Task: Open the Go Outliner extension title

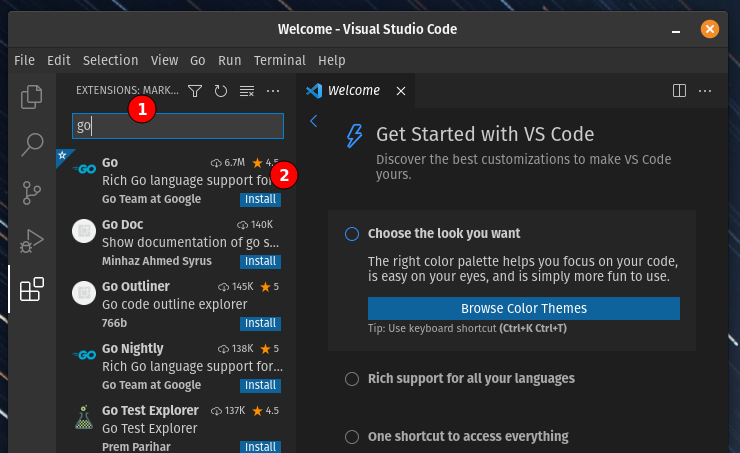Action: pyautogui.click(x=136, y=286)
